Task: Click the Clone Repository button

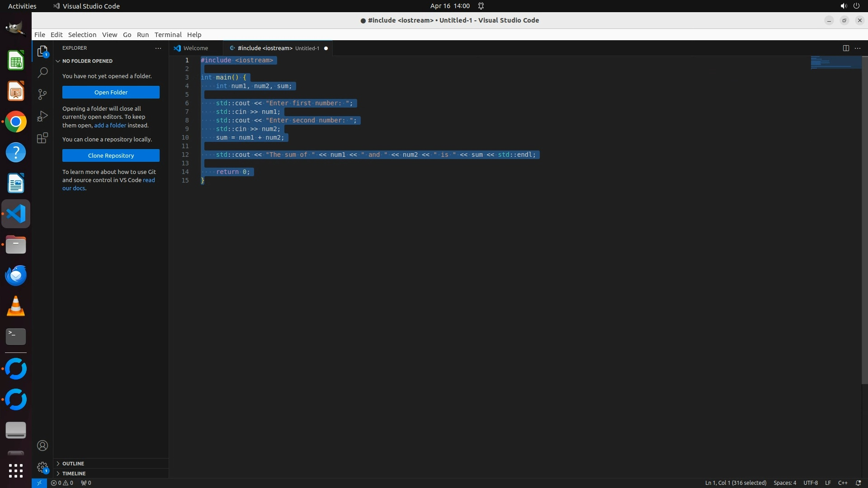Action: 111,155
